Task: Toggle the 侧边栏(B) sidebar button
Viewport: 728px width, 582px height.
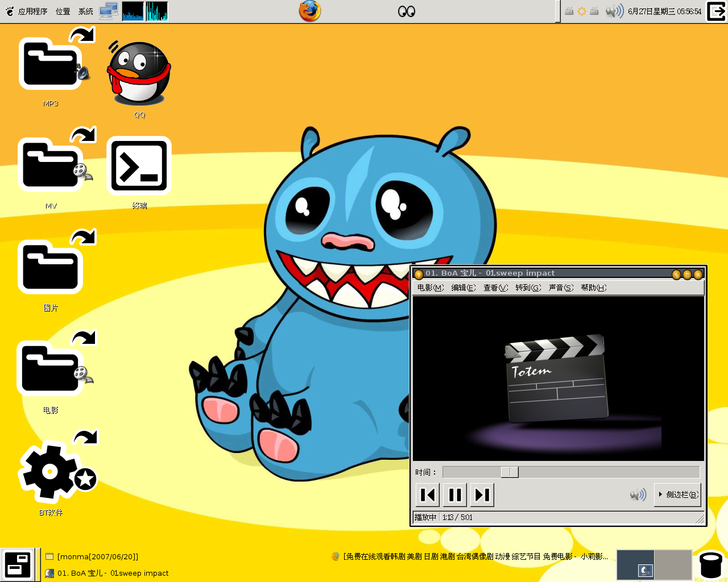Action: coord(677,494)
